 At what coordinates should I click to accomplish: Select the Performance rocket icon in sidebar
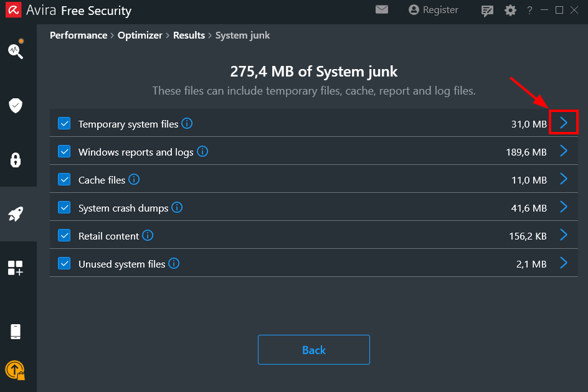point(16,214)
